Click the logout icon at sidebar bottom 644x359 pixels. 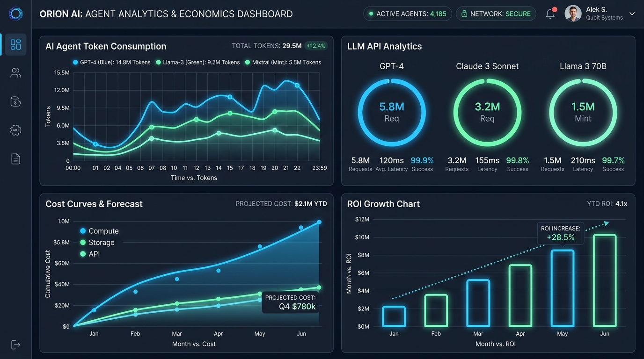15,345
